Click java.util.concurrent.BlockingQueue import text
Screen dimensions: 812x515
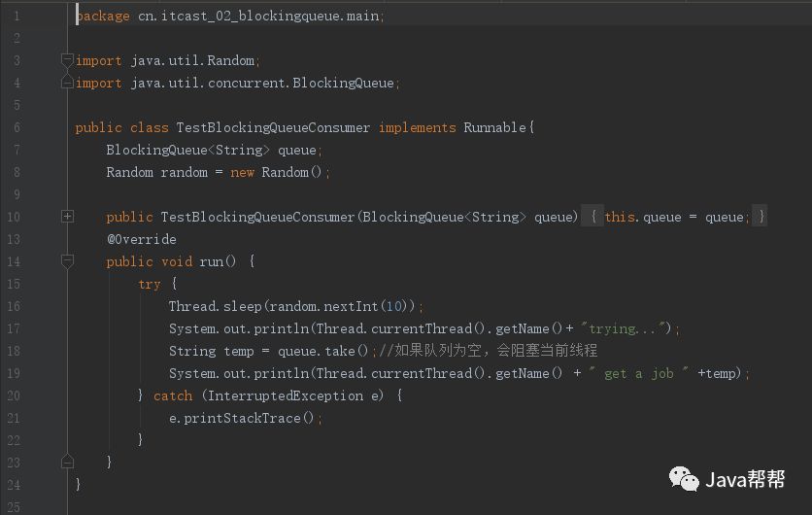[262, 83]
